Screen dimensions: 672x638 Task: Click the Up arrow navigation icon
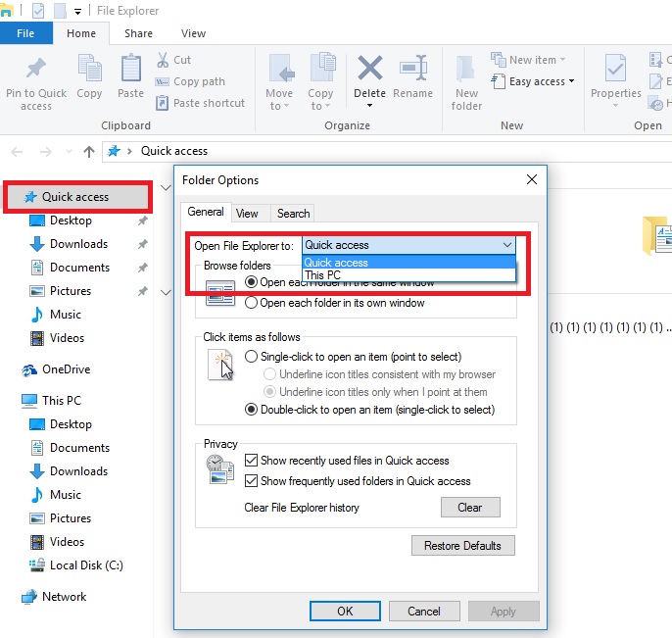pos(89,151)
